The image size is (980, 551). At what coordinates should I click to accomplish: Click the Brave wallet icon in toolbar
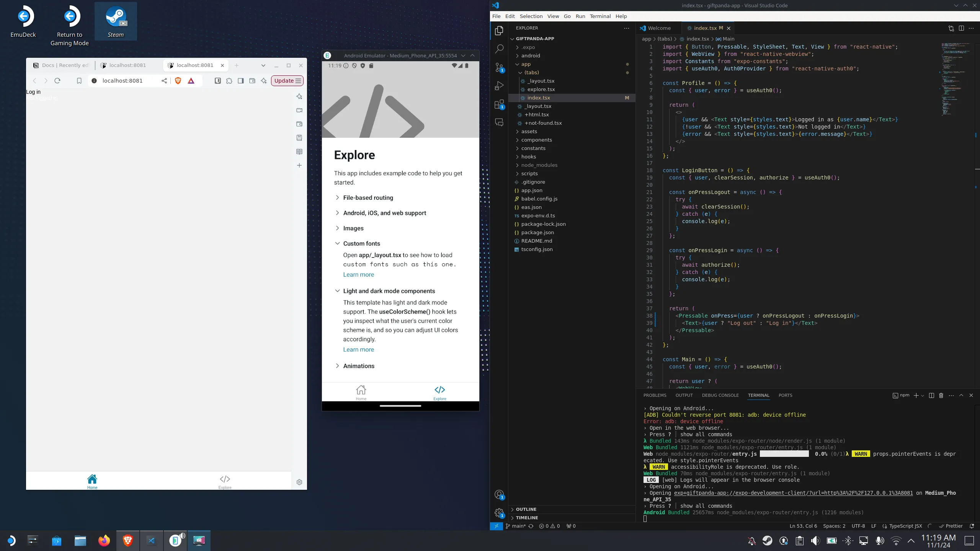click(252, 80)
